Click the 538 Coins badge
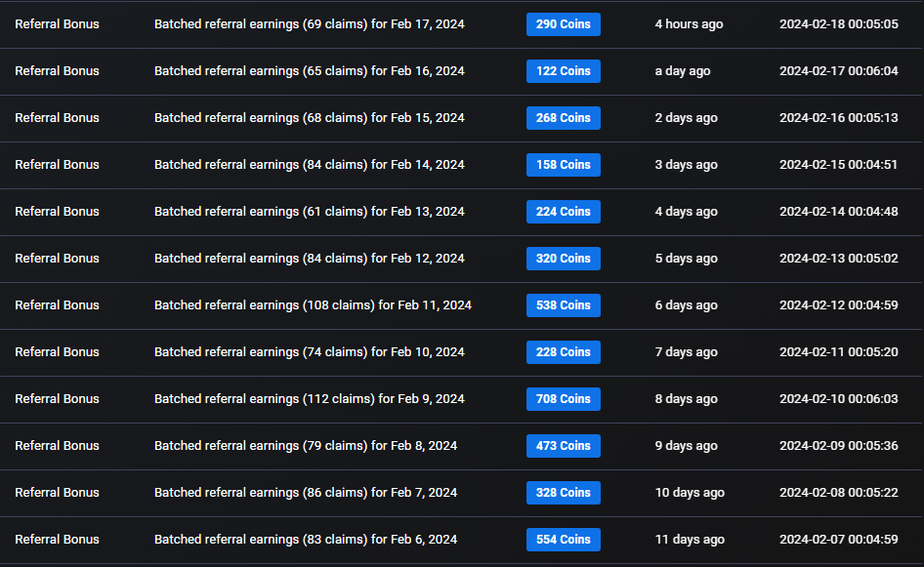Viewport: 924px width, 567px height. [564, 305]
